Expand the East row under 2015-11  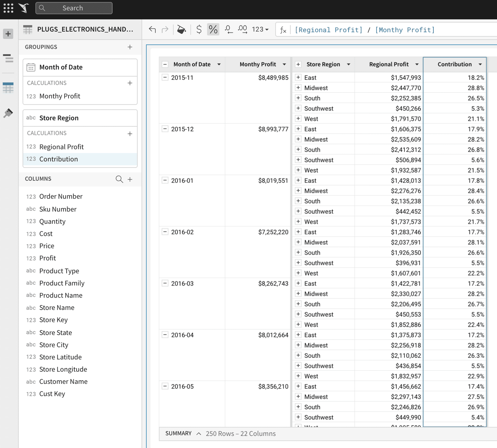point(298,78)
